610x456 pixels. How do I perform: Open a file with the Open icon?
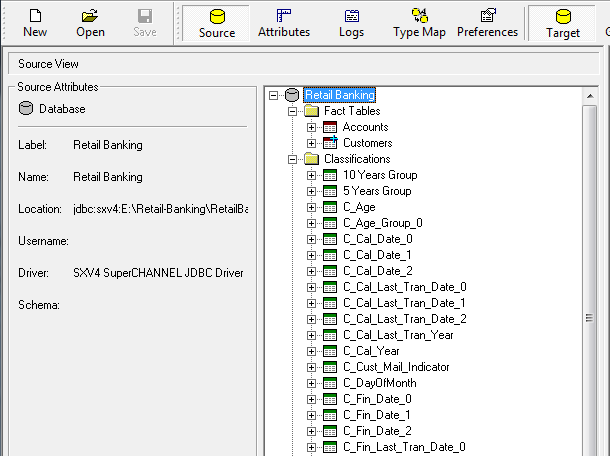click(x=90, y=22)
